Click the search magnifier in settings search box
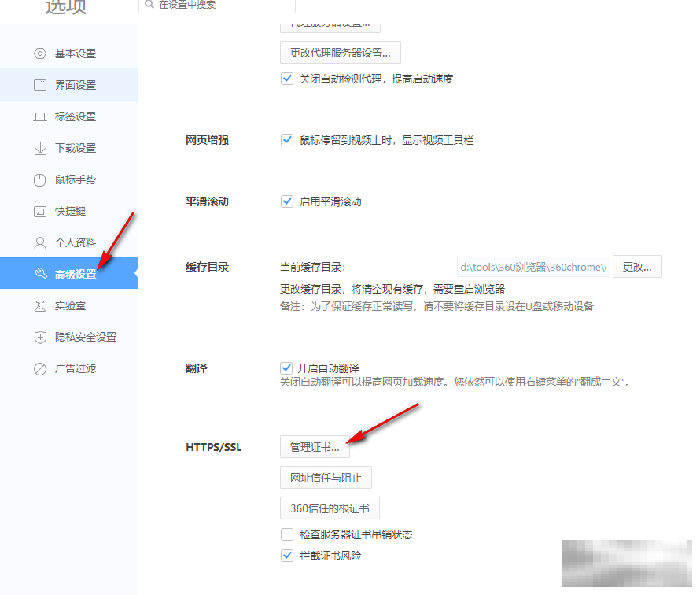 [x=149, y=6]
